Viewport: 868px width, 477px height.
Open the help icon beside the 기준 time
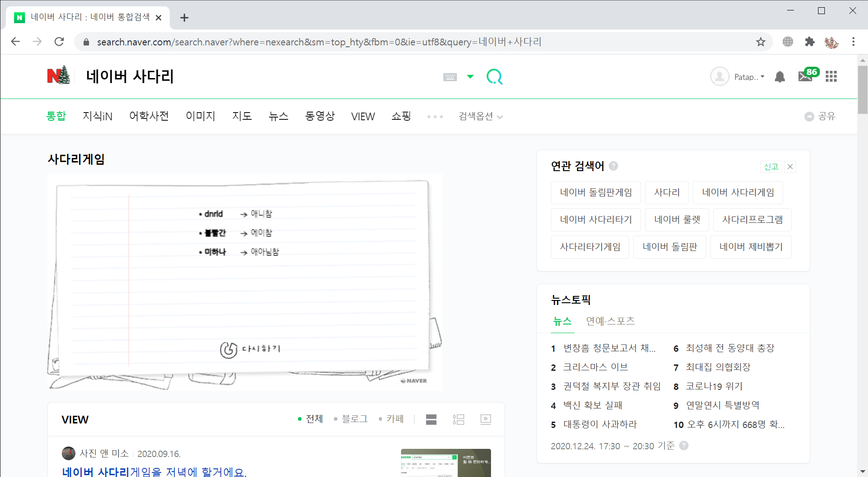[x=684, y=446]
